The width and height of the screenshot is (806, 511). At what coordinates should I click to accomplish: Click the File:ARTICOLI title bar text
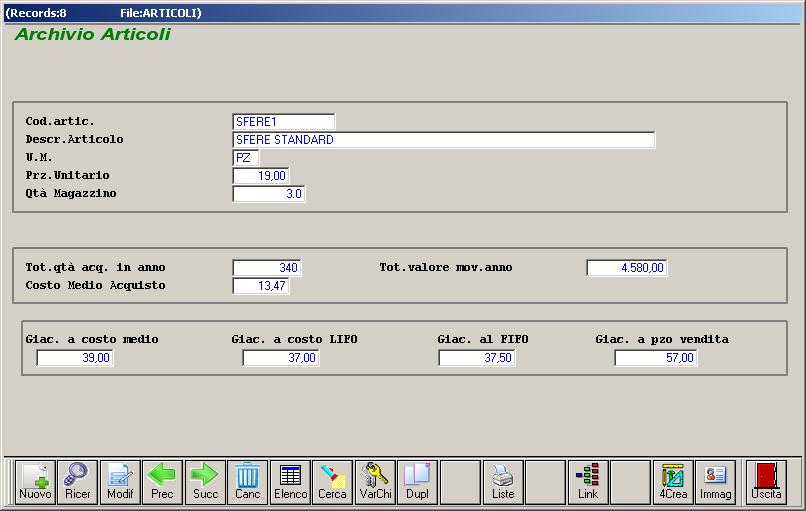tap(161, 13)
